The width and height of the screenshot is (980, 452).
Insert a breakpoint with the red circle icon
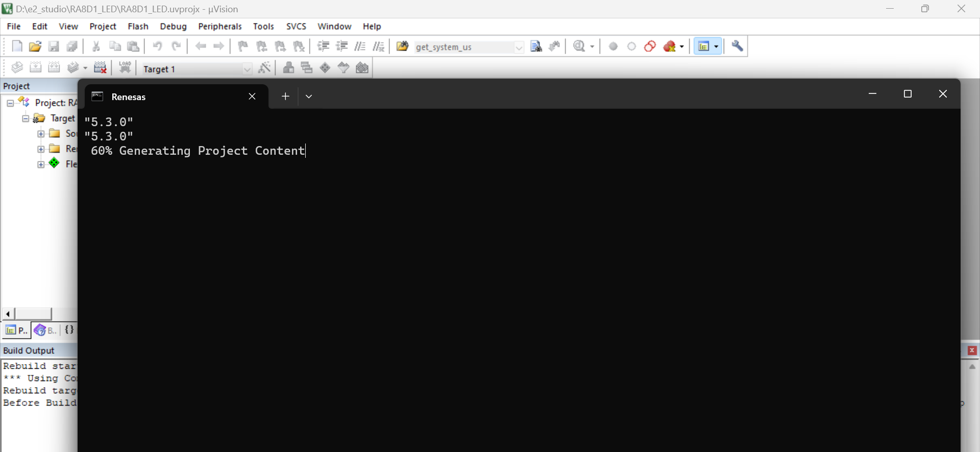point(614,46)
